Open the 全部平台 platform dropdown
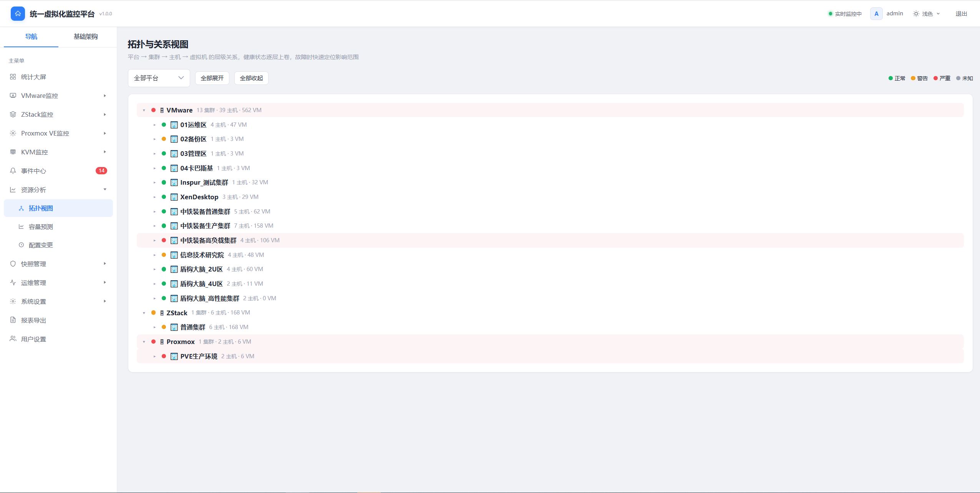This screenshot has width=980, height=493. click(159, 78)
